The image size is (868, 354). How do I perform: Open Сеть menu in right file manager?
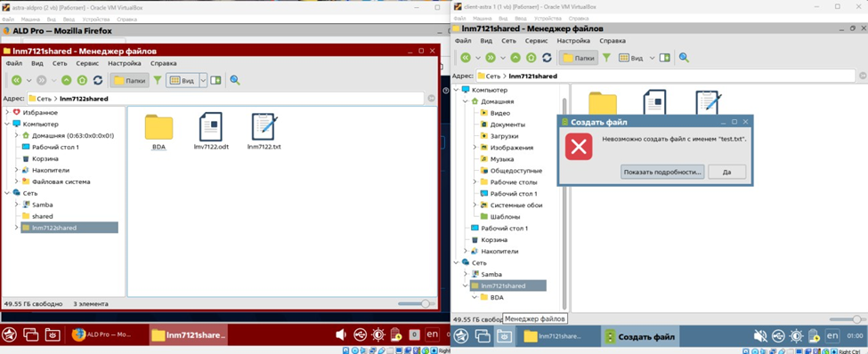(508, 41)
